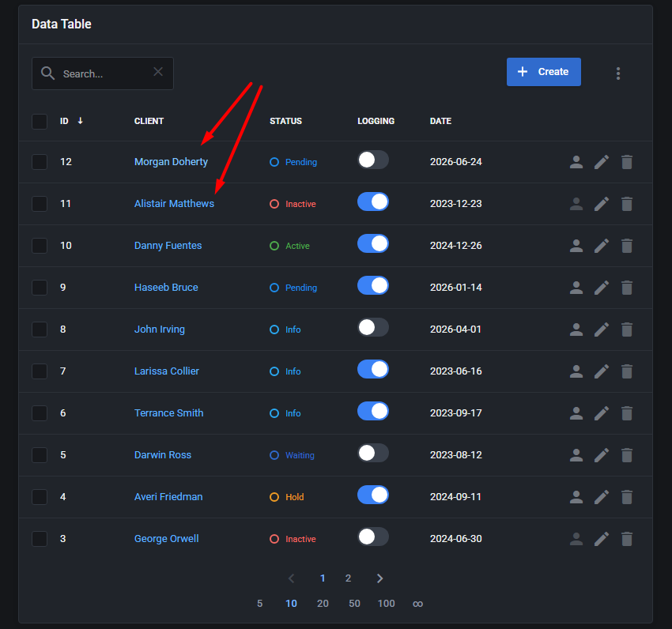The width and height of the screenshot is (672, 629).
Task: Delete the John Irving row
Action: [x=627, y=330]
